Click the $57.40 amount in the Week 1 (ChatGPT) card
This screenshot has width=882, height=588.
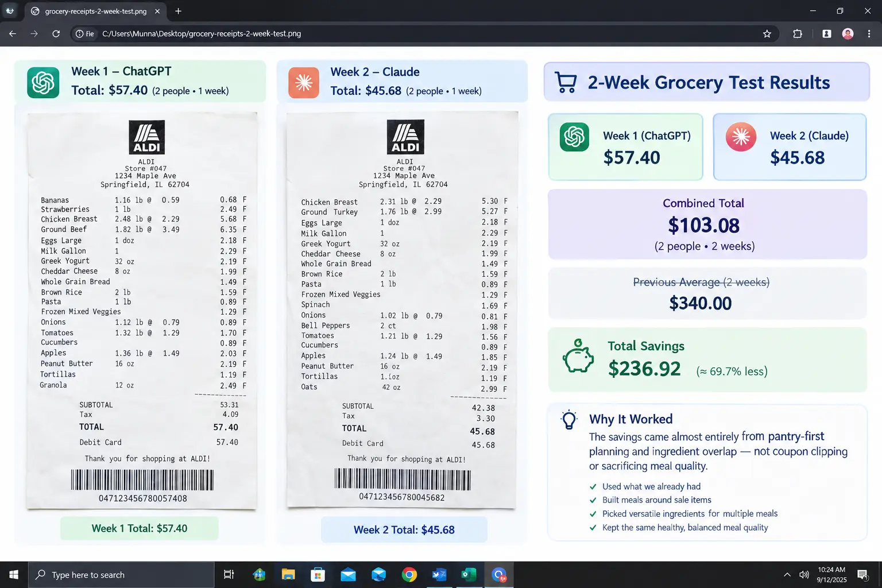632,157
